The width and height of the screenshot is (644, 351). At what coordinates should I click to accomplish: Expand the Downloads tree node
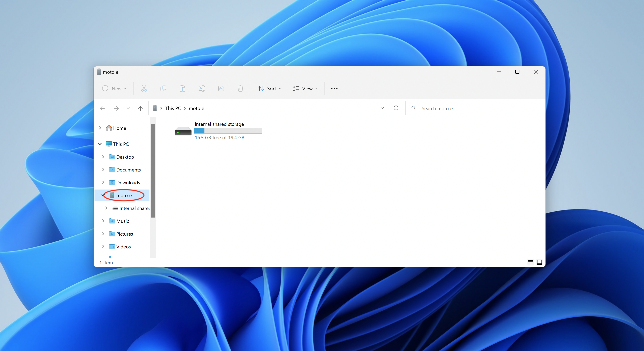(x=103, y=183)
